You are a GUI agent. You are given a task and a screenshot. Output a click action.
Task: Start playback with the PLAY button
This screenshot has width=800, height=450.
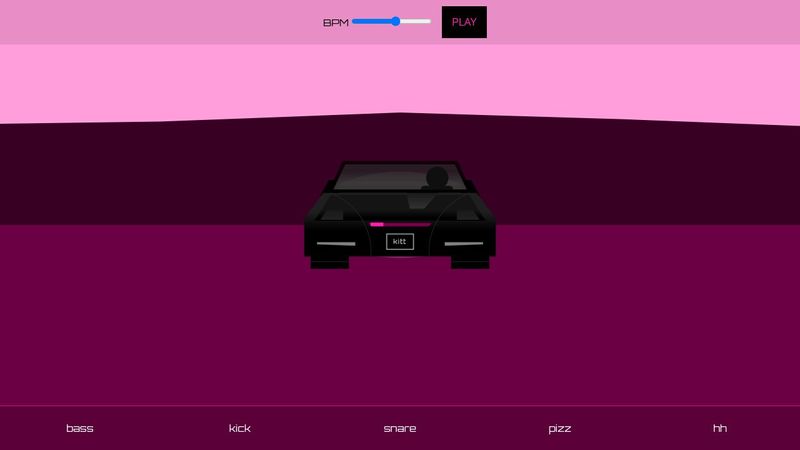coord(464,22)
